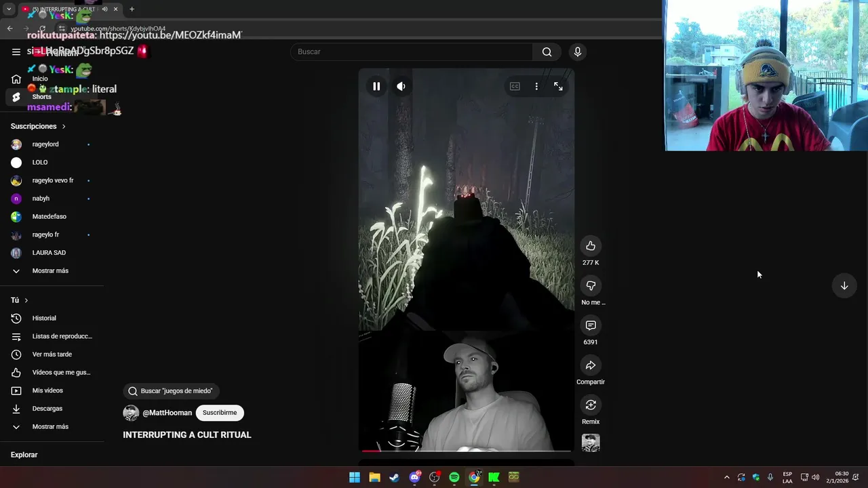Go back in browser history

[x=9, y=28]
